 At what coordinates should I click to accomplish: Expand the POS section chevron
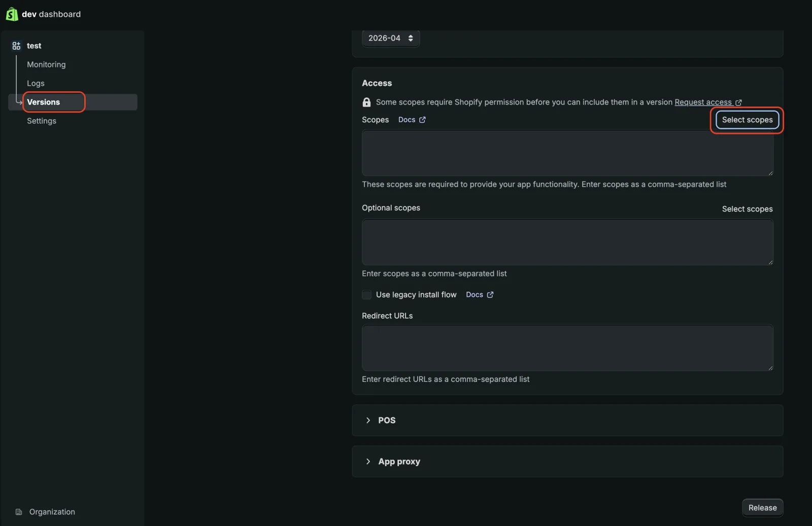[368, 420]
